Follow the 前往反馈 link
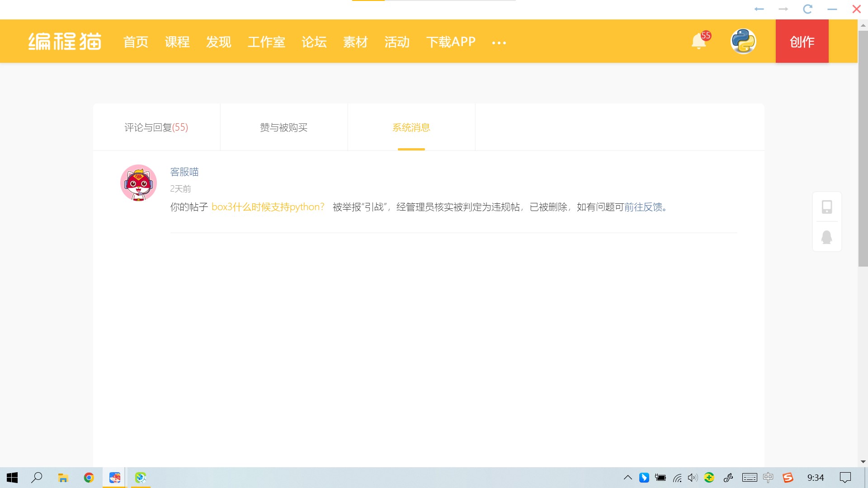Viewport: 868px width, 488px height. (643, 207)
